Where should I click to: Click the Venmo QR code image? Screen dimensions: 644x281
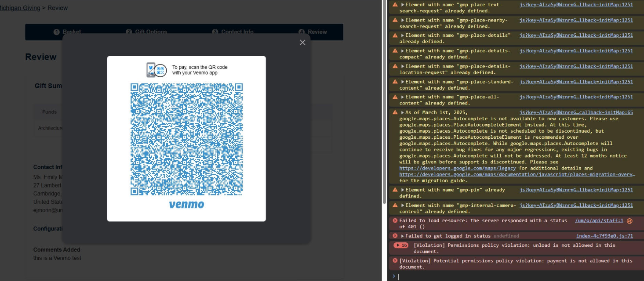tap(186, 140)
